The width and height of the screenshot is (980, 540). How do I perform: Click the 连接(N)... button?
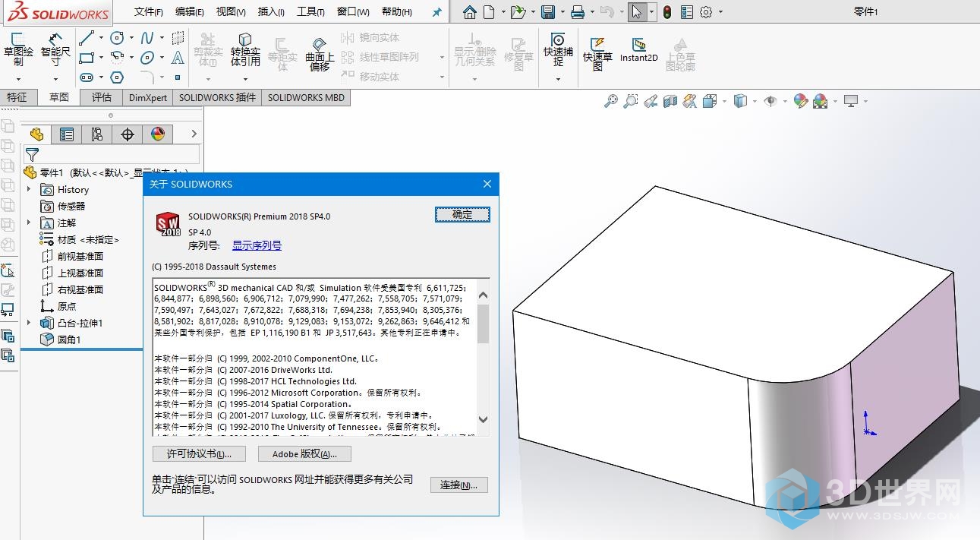click(459, 485)
